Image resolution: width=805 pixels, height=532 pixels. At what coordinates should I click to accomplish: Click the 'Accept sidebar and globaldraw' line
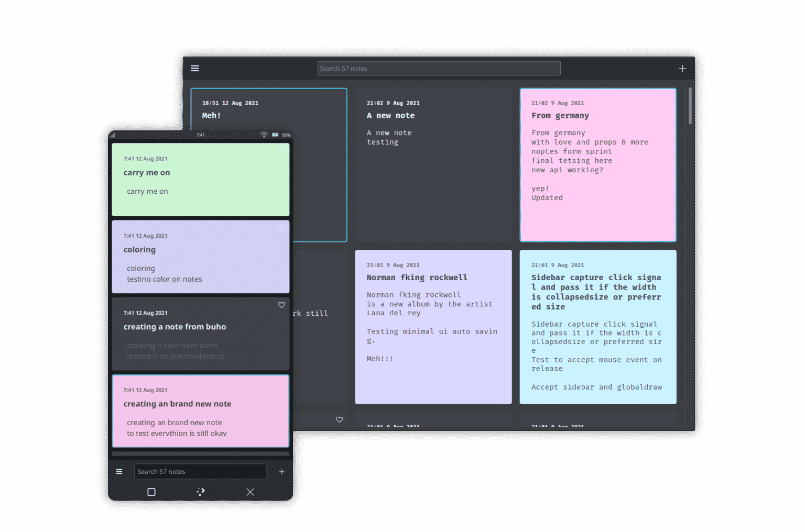click(x=596, y=387)
